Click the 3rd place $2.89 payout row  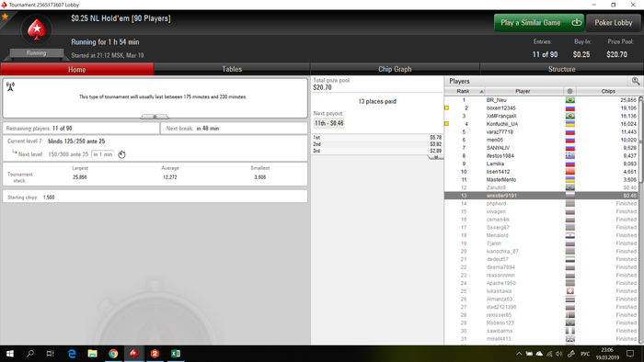click(x=377, y=151)
